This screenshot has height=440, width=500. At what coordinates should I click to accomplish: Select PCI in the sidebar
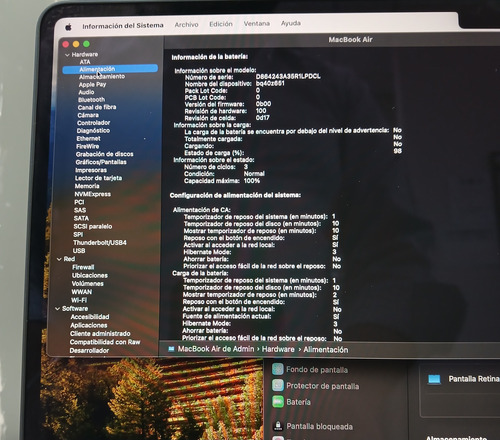tap(79, 202)
